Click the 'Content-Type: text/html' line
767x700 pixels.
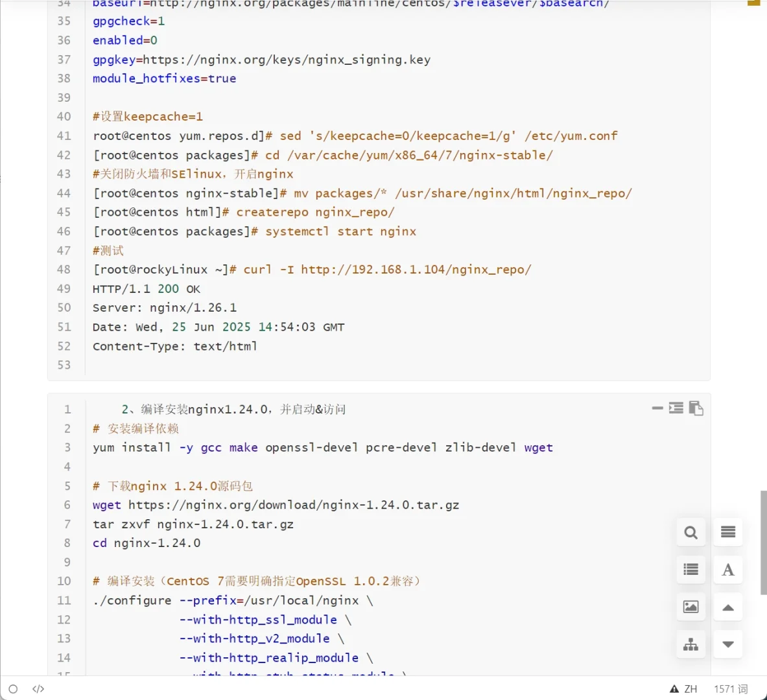tap(174, 346)
